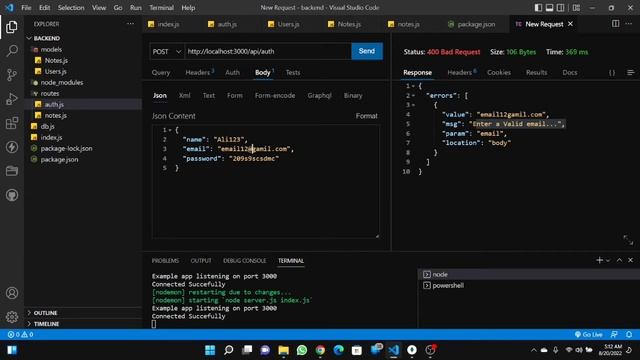Open Run and Debug view
640x360 pixels.
[x=12, y=99]
